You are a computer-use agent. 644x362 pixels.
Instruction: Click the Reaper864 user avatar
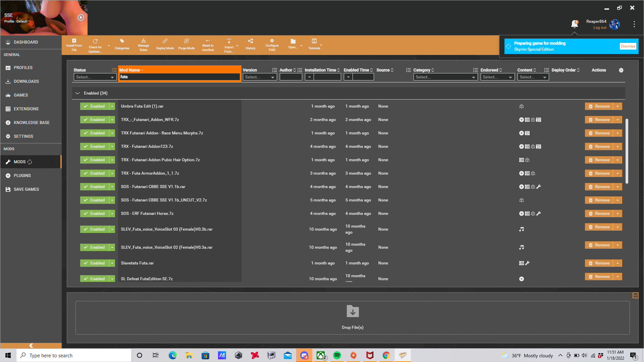(614, 24)
